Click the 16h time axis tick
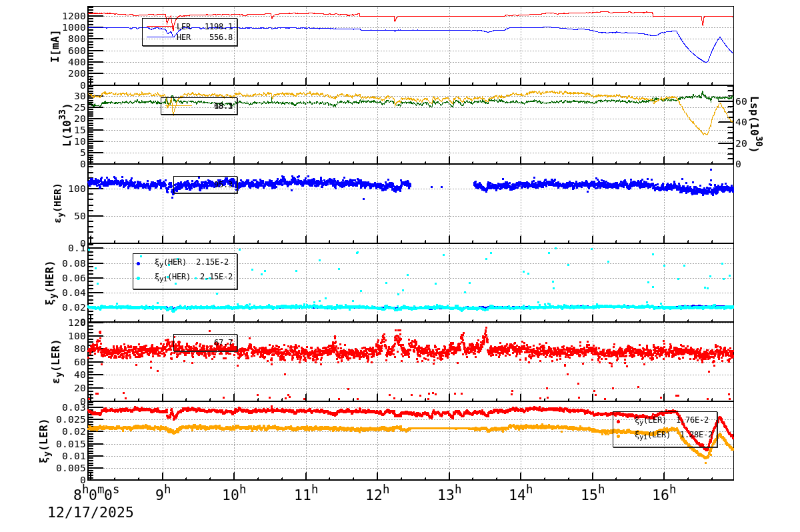 coord(664,494)
